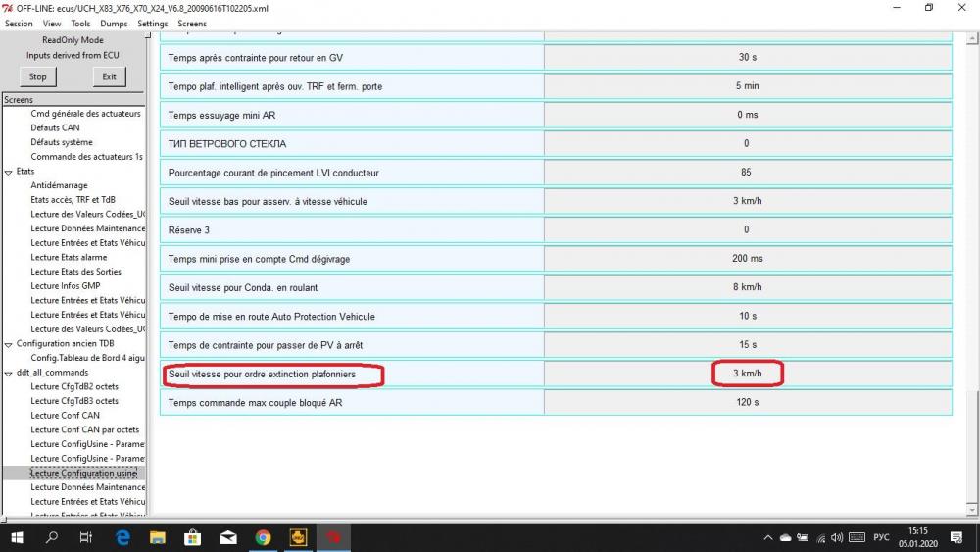Collapse the ddt_all_commands group
The height and width of the screenshot is (552, 980).
8,373
